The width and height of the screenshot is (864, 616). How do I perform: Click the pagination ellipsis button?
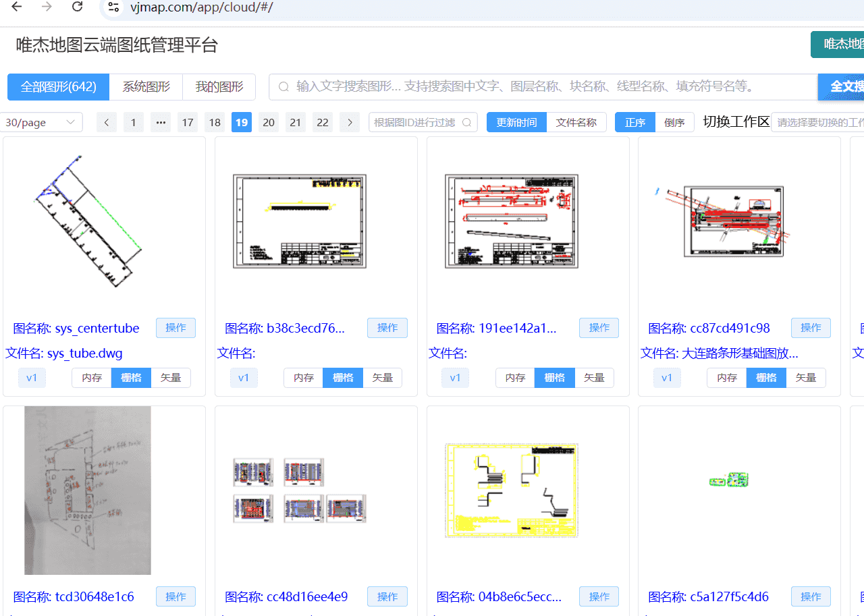coord(161,122)
